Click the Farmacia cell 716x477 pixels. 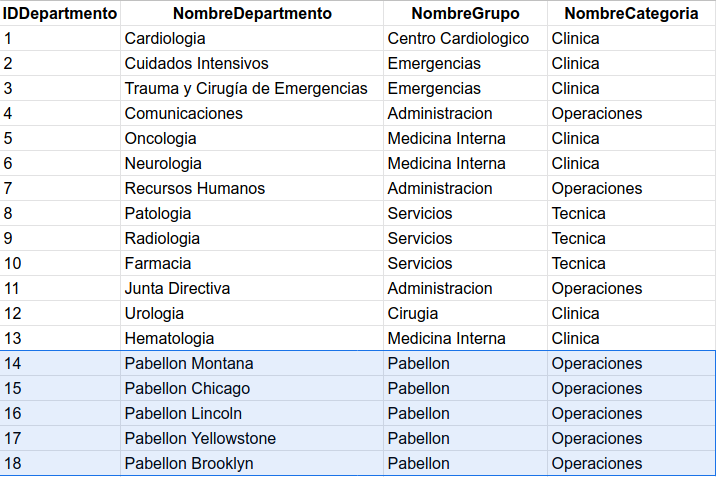pyautogui.click(x=252, y=263)
